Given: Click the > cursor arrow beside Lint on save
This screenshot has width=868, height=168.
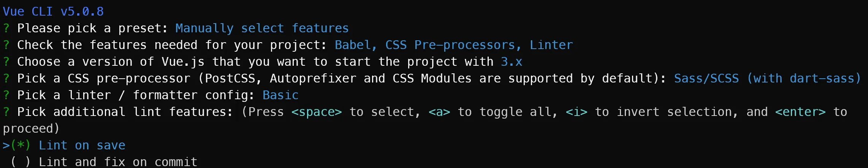Looking at the screenshot, I should (6, 146).
